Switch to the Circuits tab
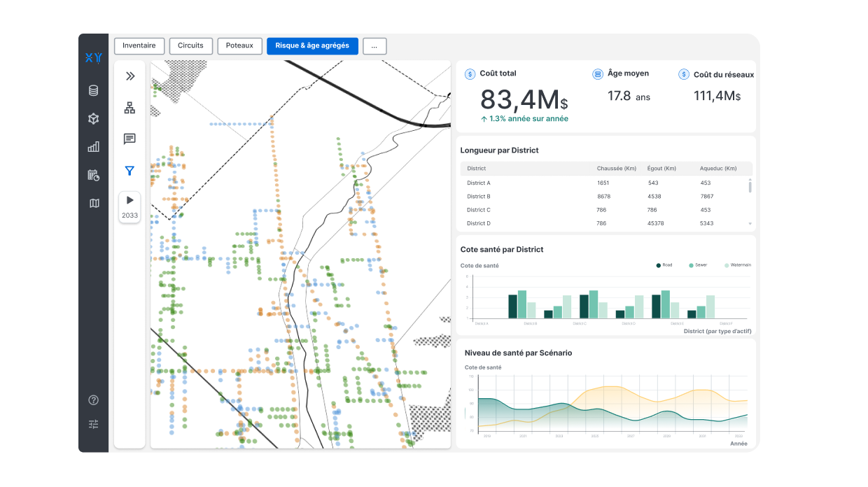This screenshot has height=487, width=868. point(190,46)
